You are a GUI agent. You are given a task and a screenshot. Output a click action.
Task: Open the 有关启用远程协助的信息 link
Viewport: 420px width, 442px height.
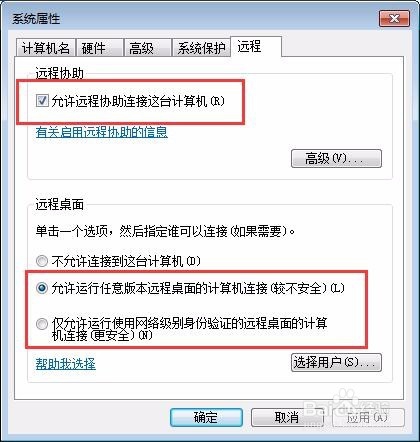[102, 132]
